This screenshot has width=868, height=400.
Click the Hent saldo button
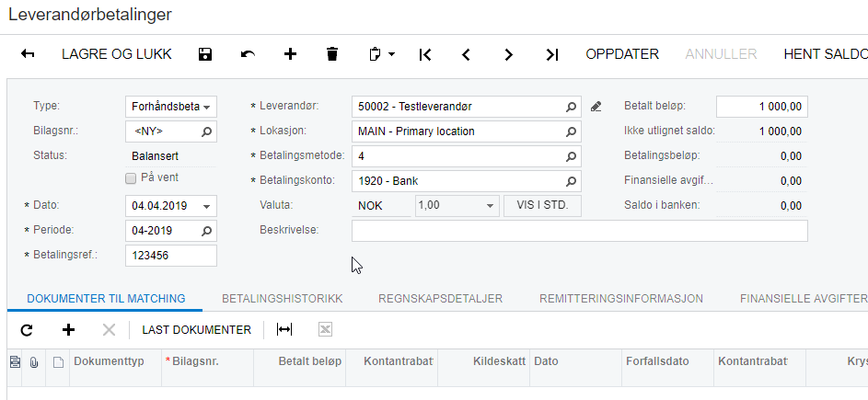click(826, 54)
